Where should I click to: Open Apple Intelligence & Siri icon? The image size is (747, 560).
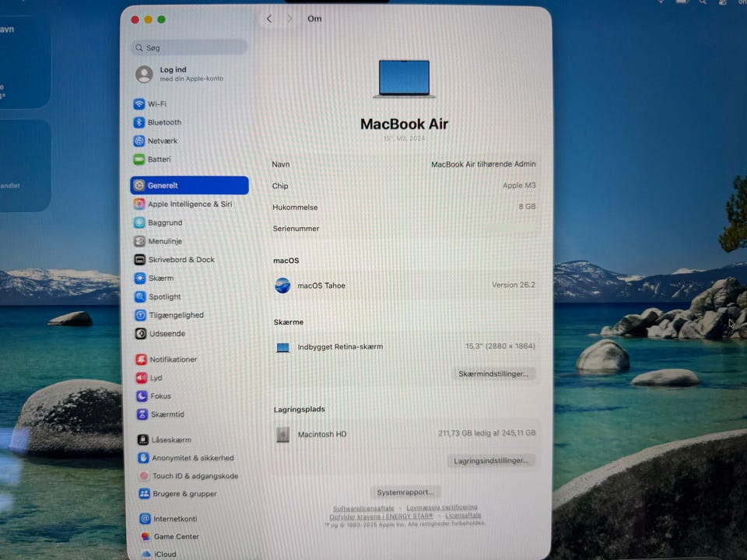pyautogui.click(x=139, y=204)
